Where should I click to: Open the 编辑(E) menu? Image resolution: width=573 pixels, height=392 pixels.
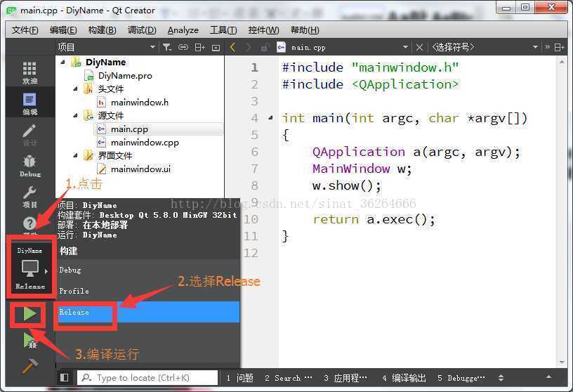pos(63,30)
